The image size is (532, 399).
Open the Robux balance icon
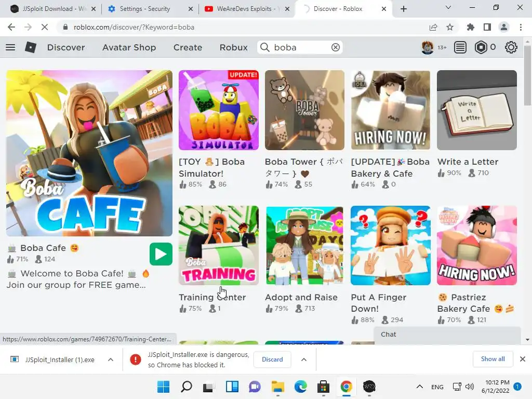[481, 47]
